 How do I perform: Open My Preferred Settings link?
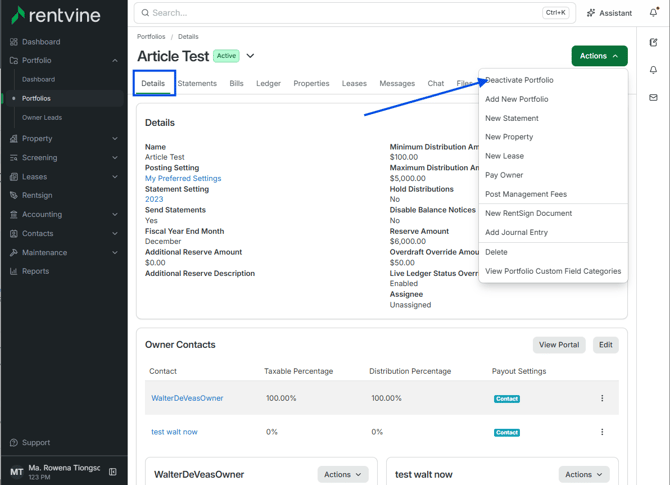(x=183, y=179)
